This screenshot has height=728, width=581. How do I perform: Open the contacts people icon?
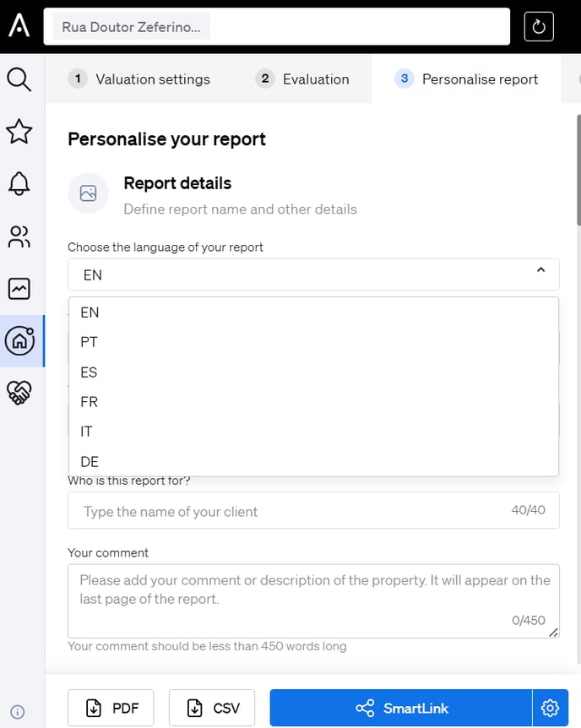(19, 236)
